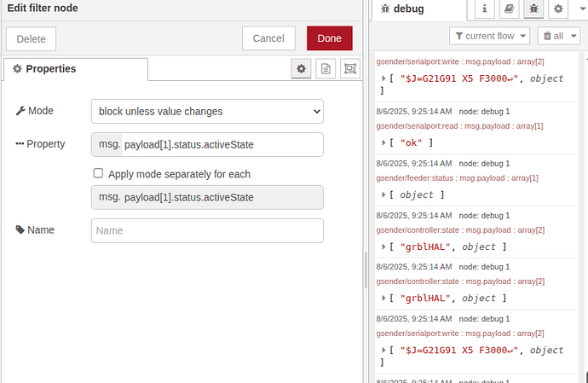Image resolution: width=588 pixels, height=383 pixels.
Task: Open the node description document icon
Action: click(x=325, y=68)
